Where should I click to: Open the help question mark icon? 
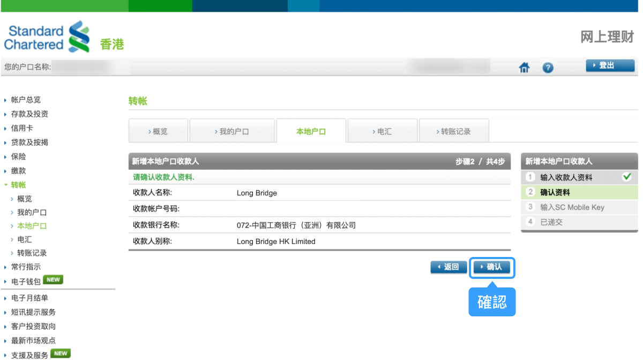548,68
